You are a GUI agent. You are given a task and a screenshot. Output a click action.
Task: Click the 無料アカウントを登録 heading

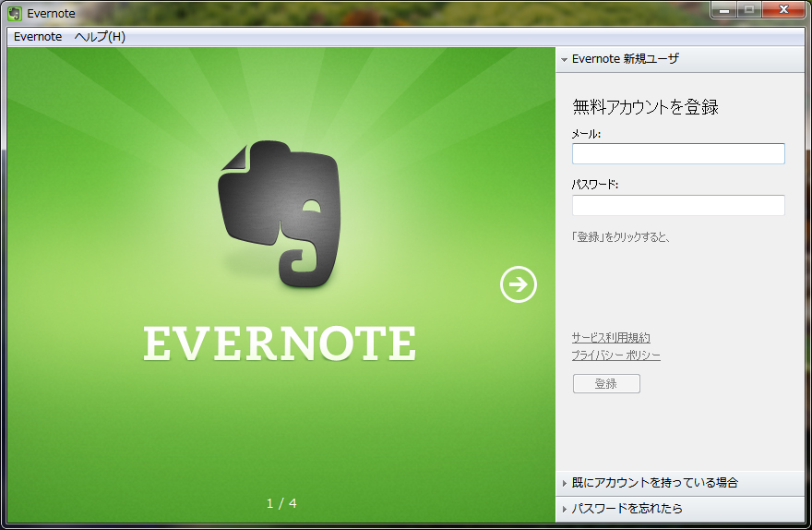point(645,107)
